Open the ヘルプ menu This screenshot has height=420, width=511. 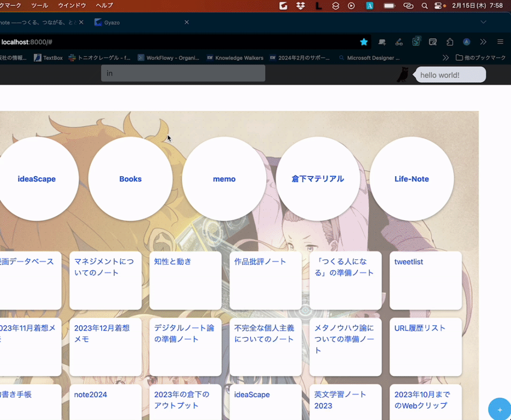(104, 5)
